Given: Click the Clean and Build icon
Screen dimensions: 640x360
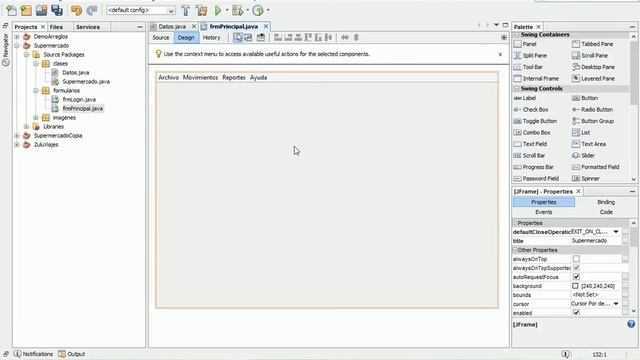Looking at the screenshot, I should click(x=201, y=10).
